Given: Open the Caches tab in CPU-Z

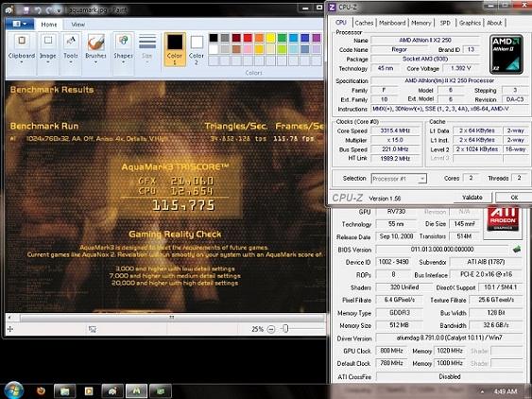Looking at the screenshot, I should (364, 23).
